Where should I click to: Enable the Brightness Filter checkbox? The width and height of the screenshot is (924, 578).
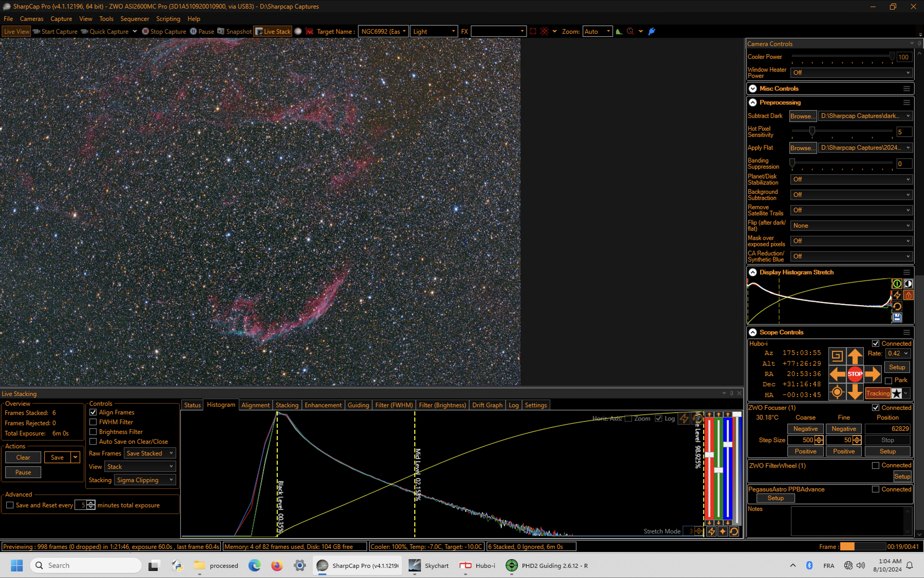coord(93,432)
